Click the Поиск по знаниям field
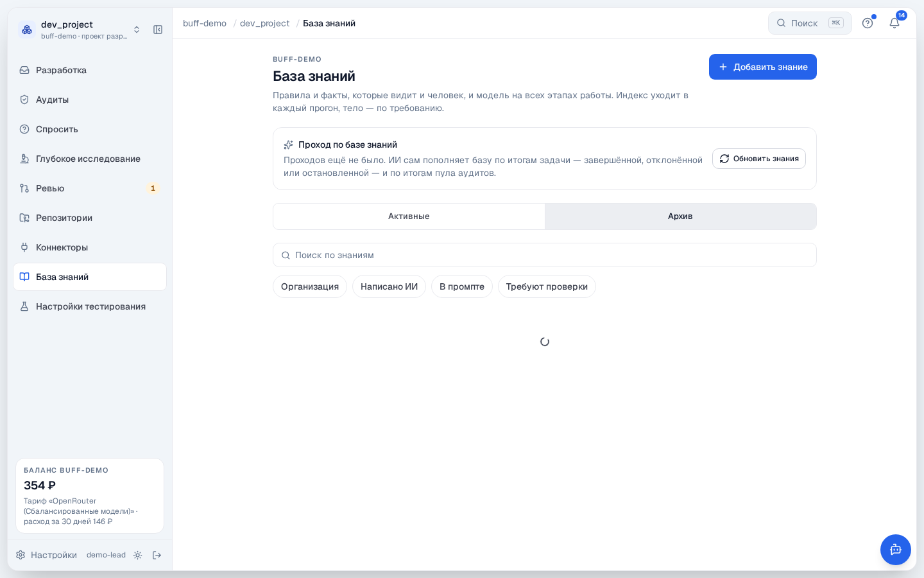This screenshot has width=924, height=578. click(x=545, y=255)
